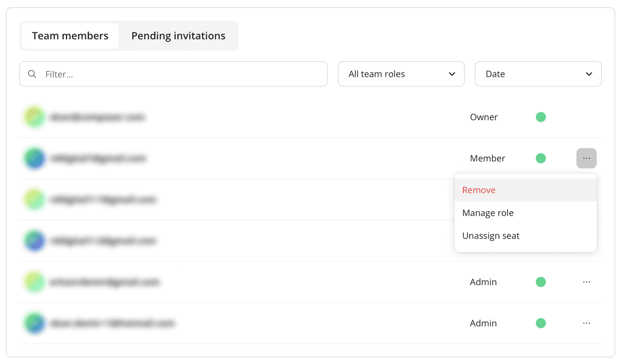Viewport: 622px width, 364px height.
Task: Click the highlighted three-dot button in the Member row
Action: click(586, 159)
